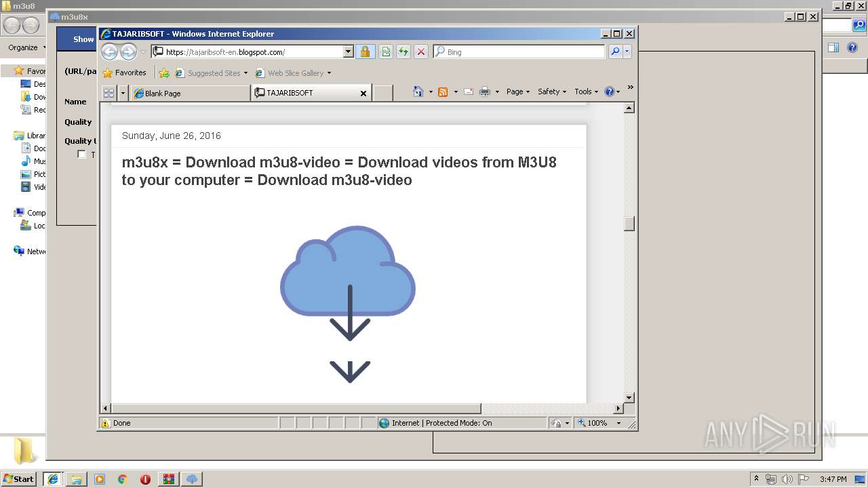Click the WinRAR taskbar icon

[x=168, y=479]
